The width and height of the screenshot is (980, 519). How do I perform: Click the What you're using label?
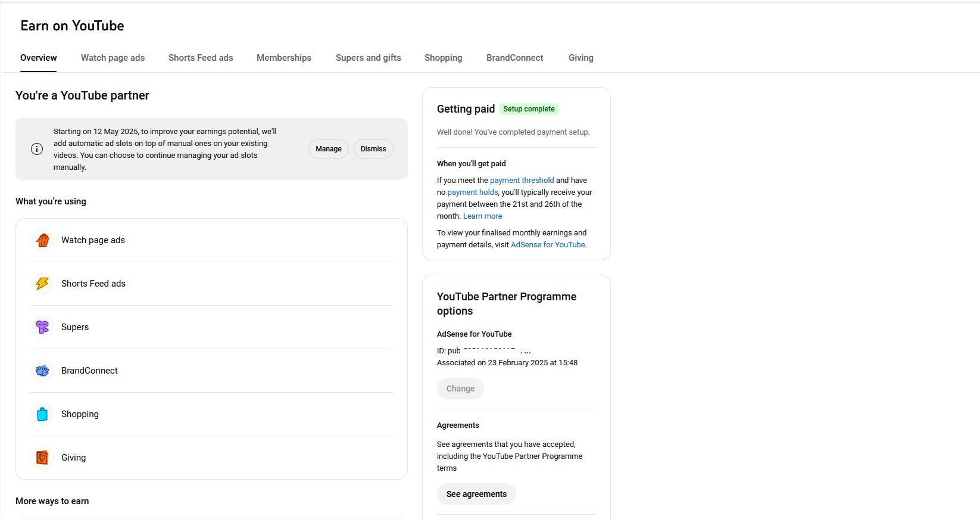[51, 201]
